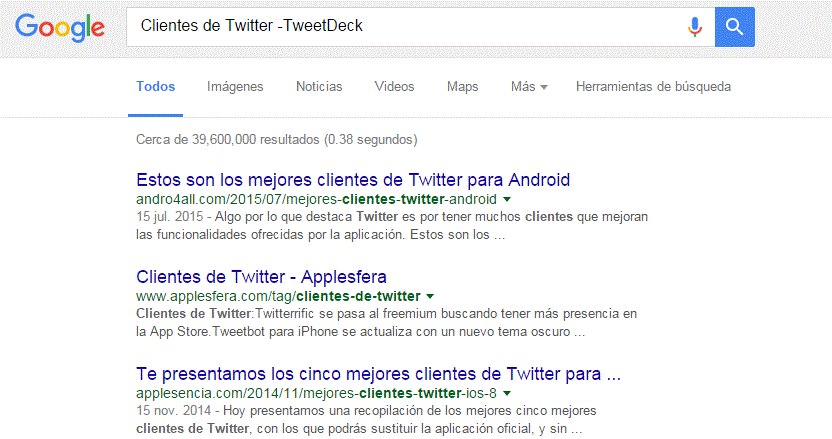Viewport: 832px width, 439px height.
Task: Click the blue search magnifier button
Action: (734, 27)
